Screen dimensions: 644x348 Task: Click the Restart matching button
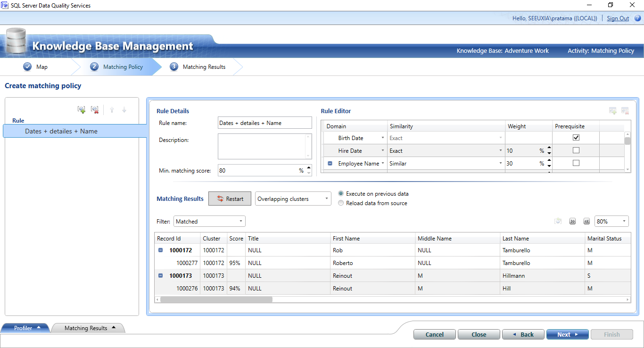pyautogui.click(x=230, y=199)
